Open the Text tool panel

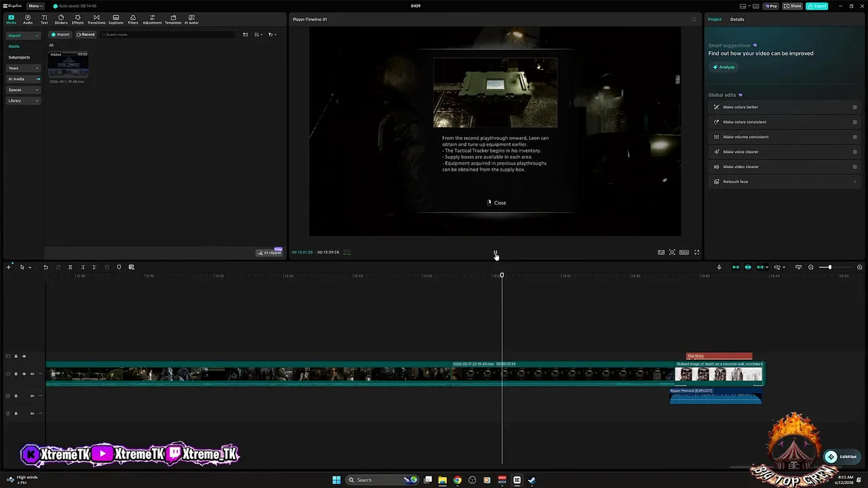coord(44,19)
